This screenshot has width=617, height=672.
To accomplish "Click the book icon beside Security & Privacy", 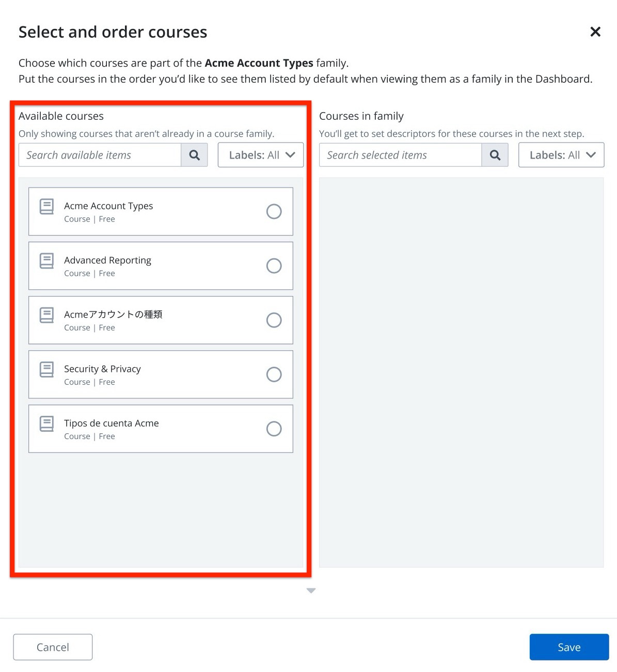I will [x=47, y=369].
